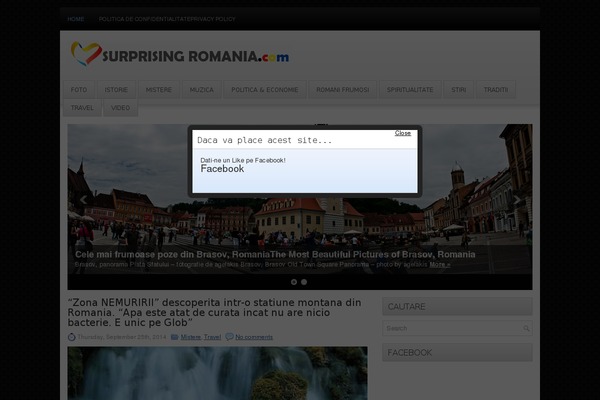Open the No comments link
Screen dimensions: 600x400
pos(254,337)
